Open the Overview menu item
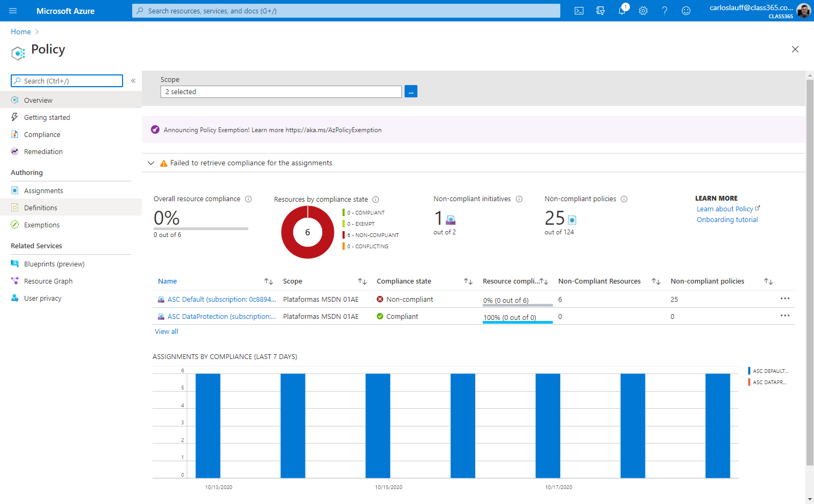Screen dimensions: 814x504 (x=71, y=100)
